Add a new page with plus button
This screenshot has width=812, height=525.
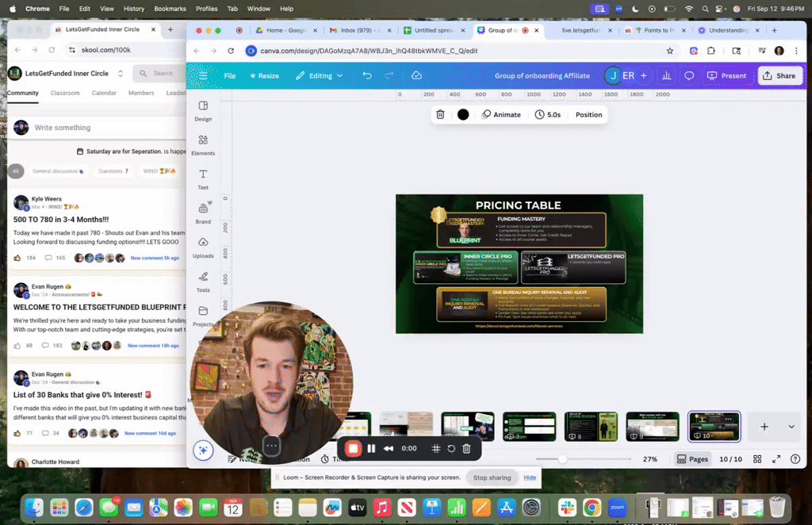[764, 427]
